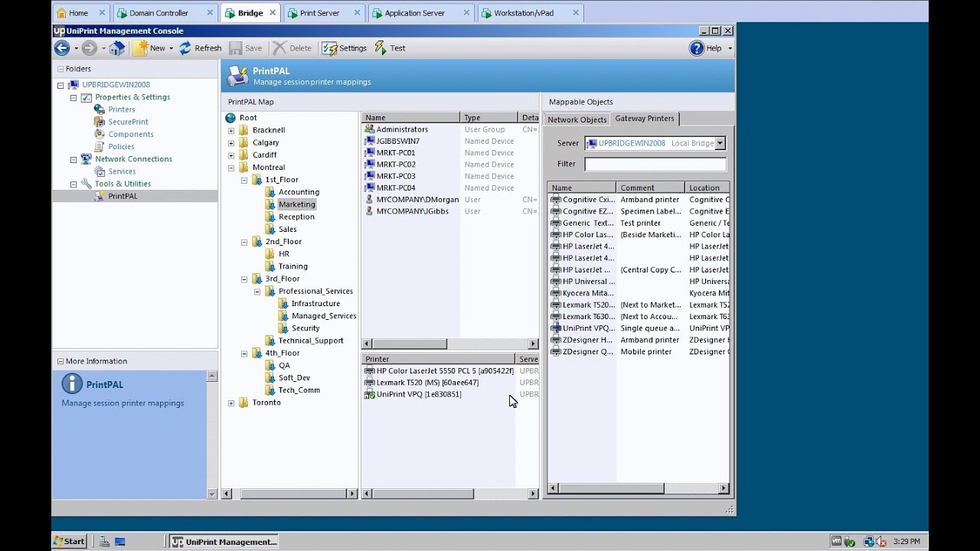This screenshot has width=980, height=551.
Task: Switch to the Domain Controller tab
Action: [158, 13]
